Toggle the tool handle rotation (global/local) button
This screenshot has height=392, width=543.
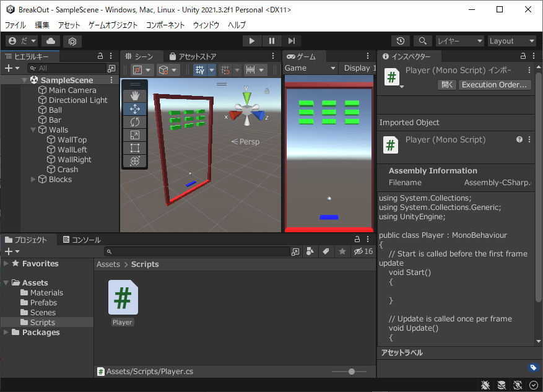click(167, 70)
